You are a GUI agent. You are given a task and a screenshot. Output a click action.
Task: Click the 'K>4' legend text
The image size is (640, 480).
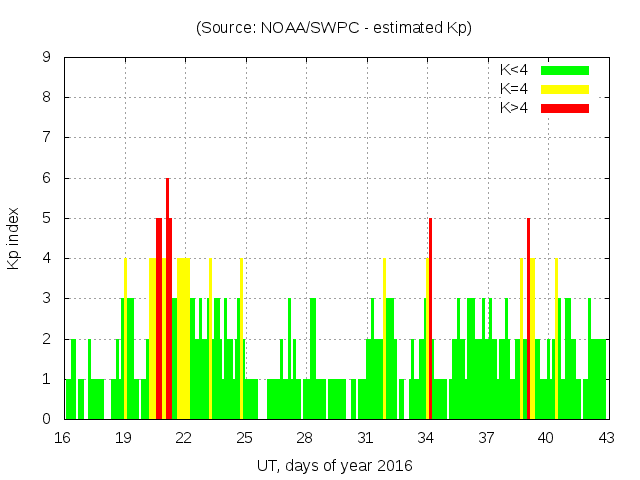515,107
